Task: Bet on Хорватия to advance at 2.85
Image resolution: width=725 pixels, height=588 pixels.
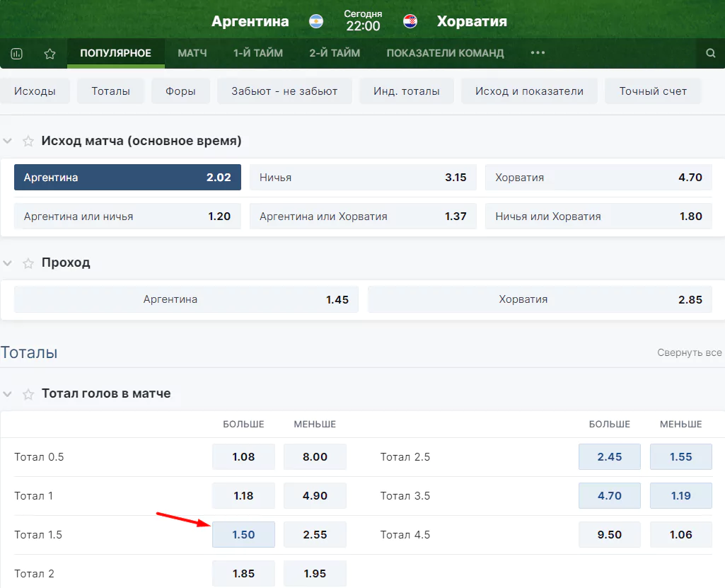Action: tap(540, 299)
